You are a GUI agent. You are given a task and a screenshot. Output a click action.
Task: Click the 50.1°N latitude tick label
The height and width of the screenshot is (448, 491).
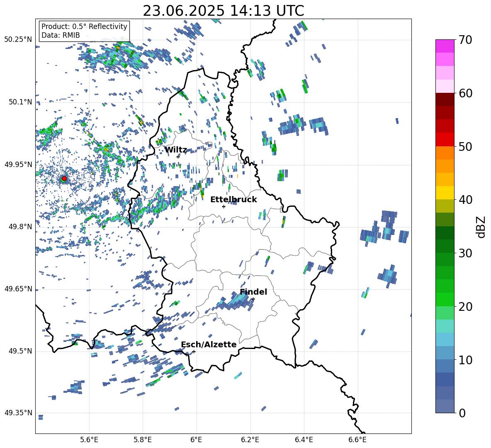(20, 102)
